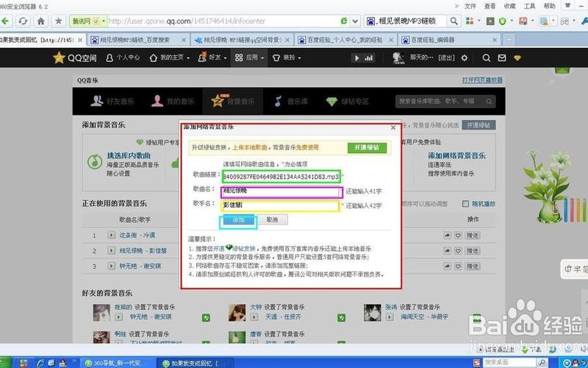Open the QQ空间 star logo
This screenshot has width=588, height=368.
tap(59, 57)
